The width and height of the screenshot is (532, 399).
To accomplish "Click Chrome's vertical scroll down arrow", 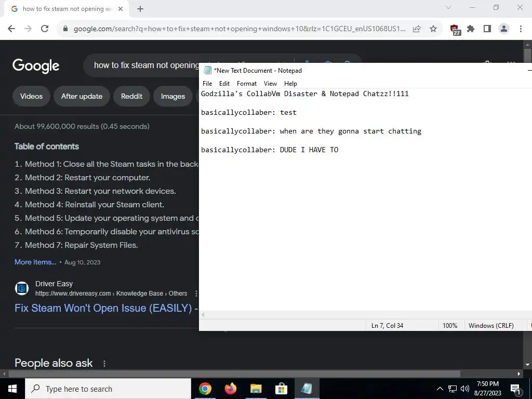I will pos(527,365).
